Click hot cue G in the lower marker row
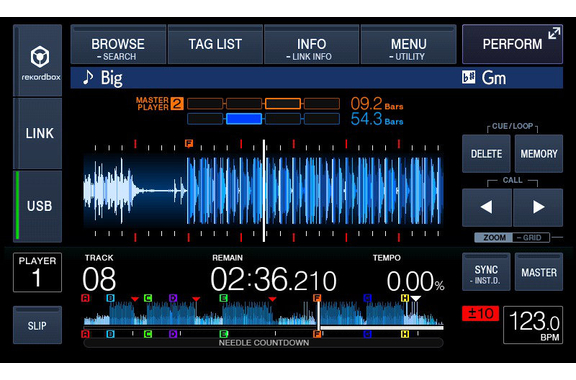 (x=367, y=334)
